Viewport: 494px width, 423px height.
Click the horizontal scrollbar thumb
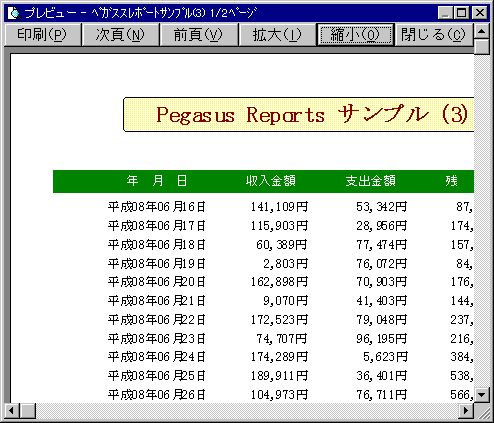click(28, 410)
